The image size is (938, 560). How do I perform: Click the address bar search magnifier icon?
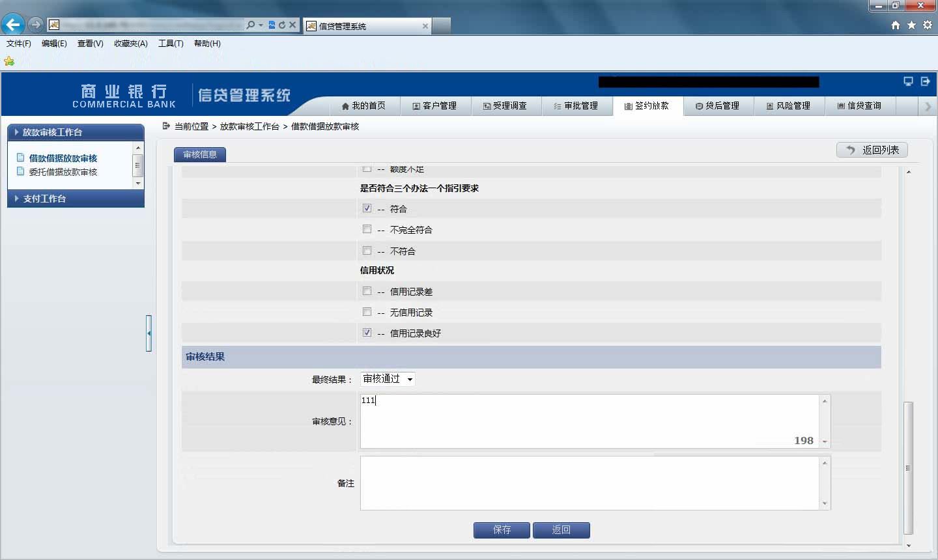251,25
